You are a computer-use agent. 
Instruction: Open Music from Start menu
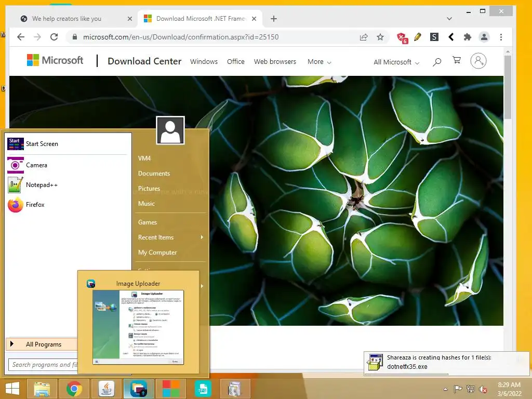147,204
